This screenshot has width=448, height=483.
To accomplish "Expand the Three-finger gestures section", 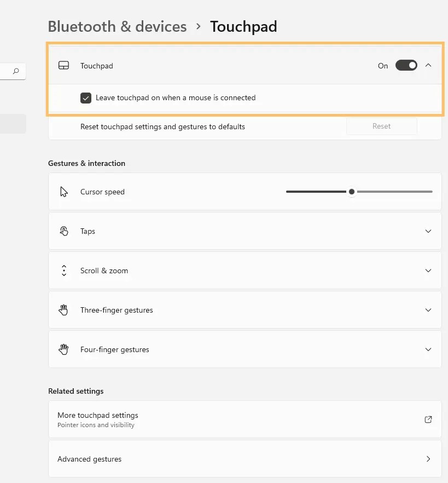I will 428,309.
